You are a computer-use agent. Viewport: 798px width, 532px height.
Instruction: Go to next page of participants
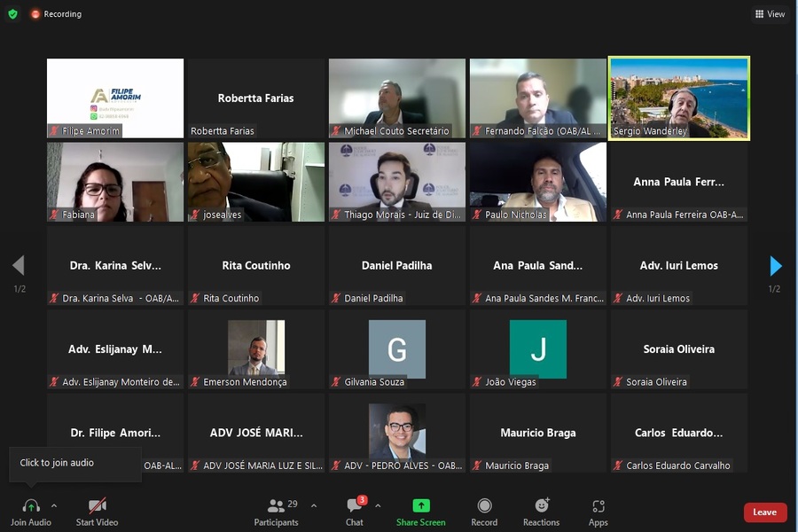(x=776, y=266)
